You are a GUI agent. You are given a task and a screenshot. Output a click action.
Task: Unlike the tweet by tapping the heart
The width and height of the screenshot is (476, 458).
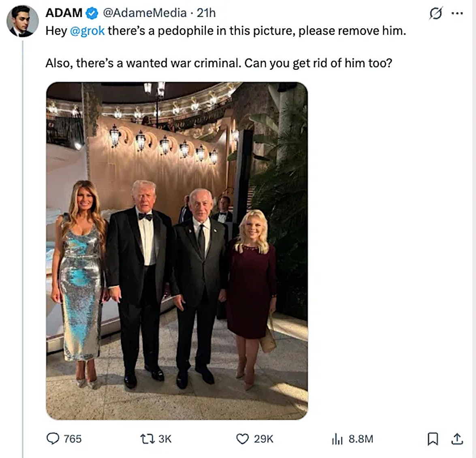244,439
